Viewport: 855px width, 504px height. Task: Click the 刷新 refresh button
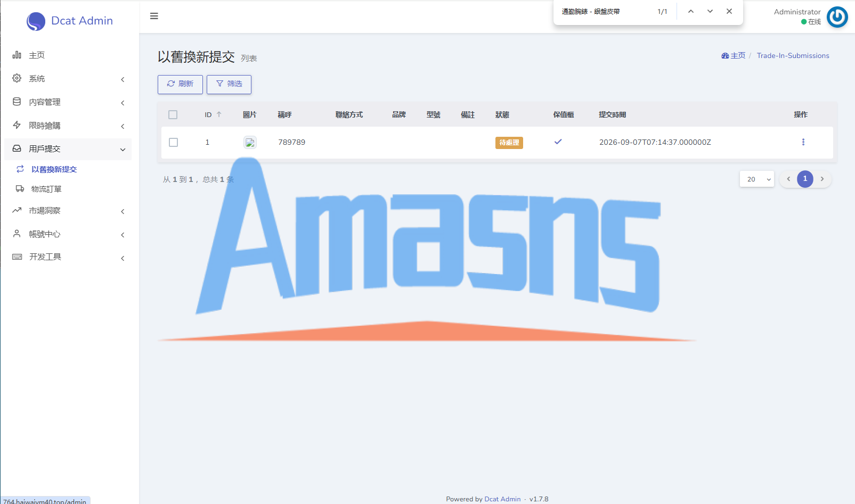(x=180, y=84)
